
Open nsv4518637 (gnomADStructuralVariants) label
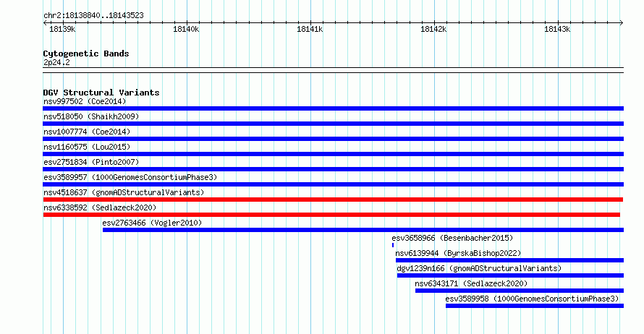click(x=124, y=192)
